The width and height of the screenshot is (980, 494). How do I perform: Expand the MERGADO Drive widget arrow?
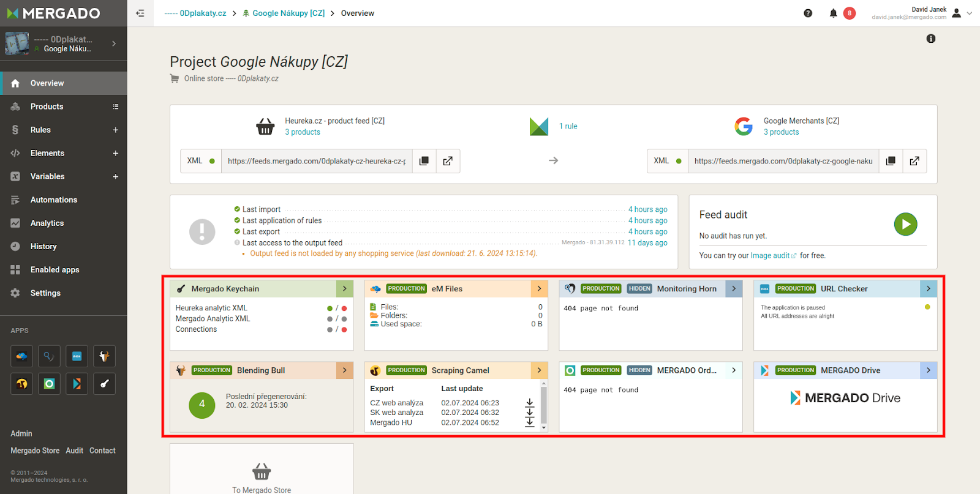click(929, 370)
